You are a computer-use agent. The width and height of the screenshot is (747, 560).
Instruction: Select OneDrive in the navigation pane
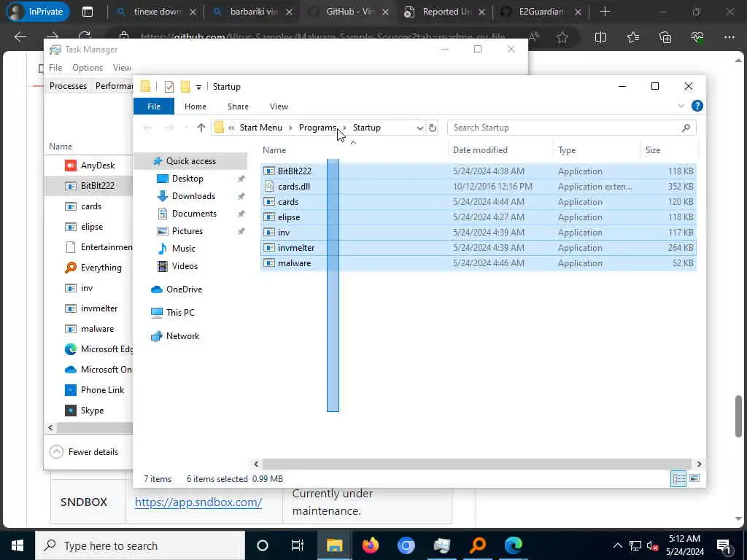[x=184, y=289]
